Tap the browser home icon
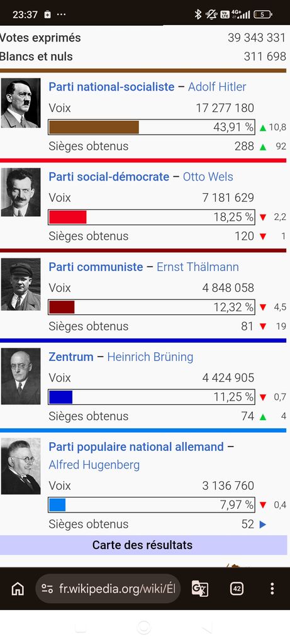Image resolution: width=290 pixels, height=644 pixels. pos(17,589)
